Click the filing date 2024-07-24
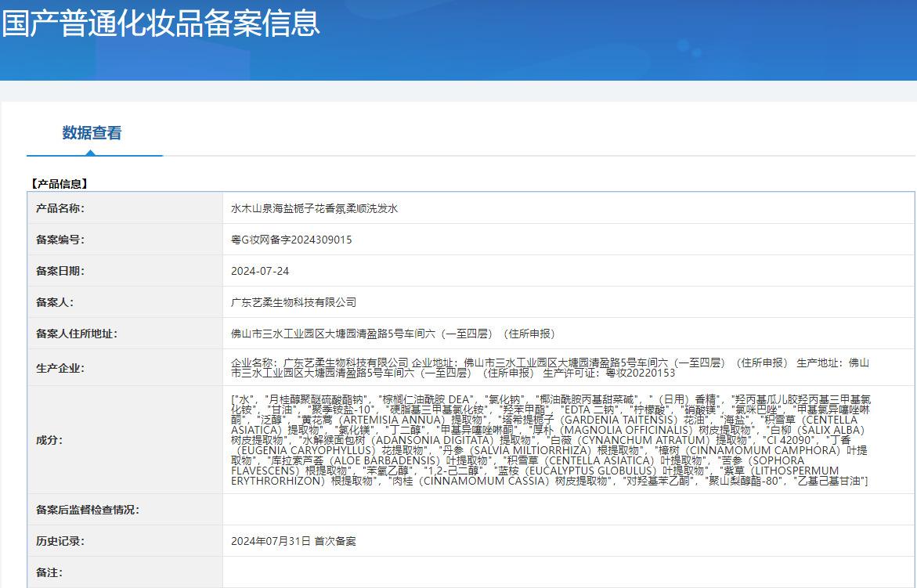The height and width of the screenshot is (588, 917). [260, 271]
